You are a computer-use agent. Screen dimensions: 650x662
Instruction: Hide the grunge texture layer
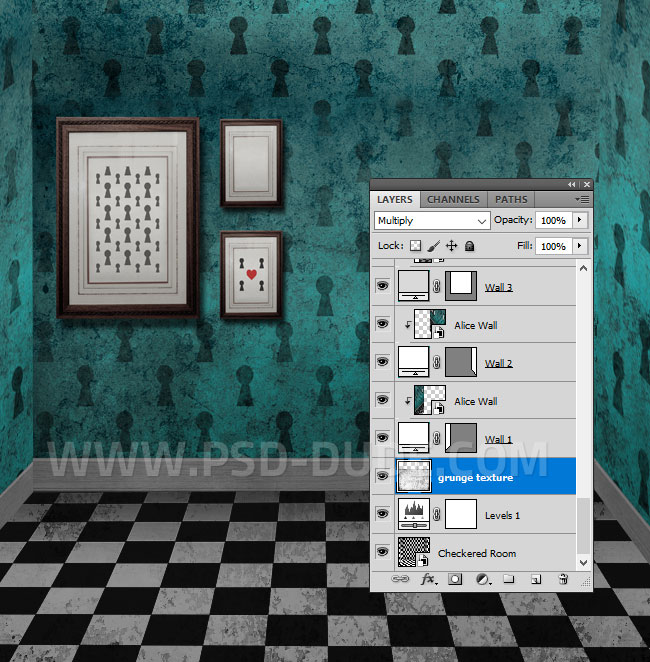click(382, 476)
